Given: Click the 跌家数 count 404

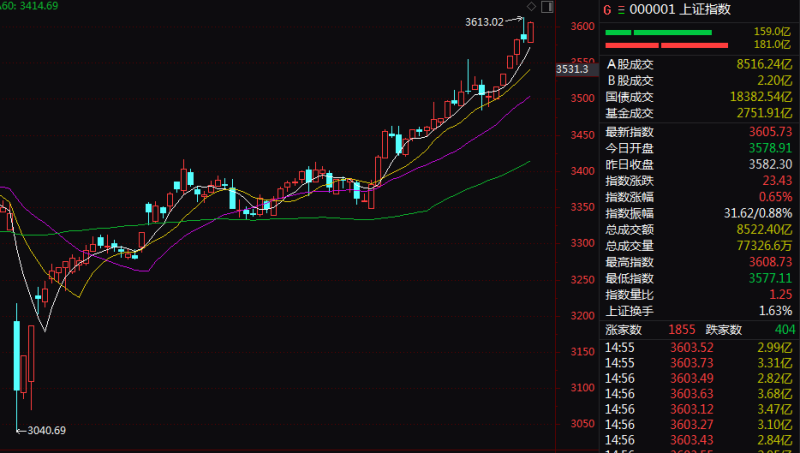Looking at the screenshot, I should coord(785,330).
